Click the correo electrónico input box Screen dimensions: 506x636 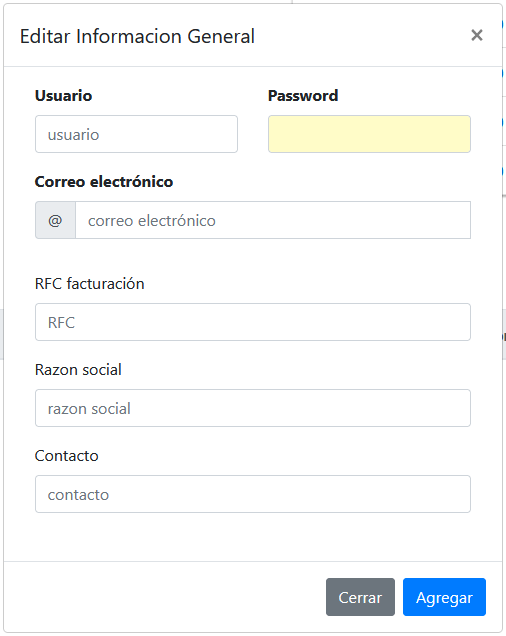tap(273, 220)
